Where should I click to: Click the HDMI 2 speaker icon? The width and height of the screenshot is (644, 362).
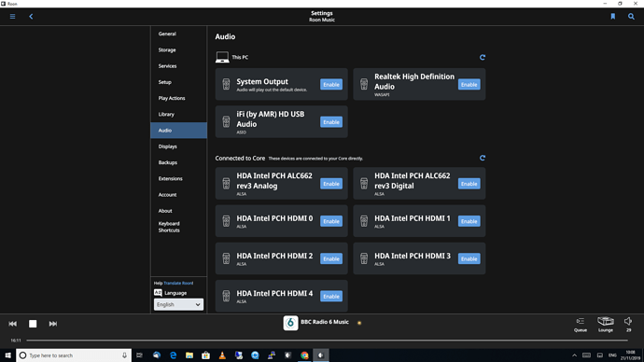coord(226,258)
